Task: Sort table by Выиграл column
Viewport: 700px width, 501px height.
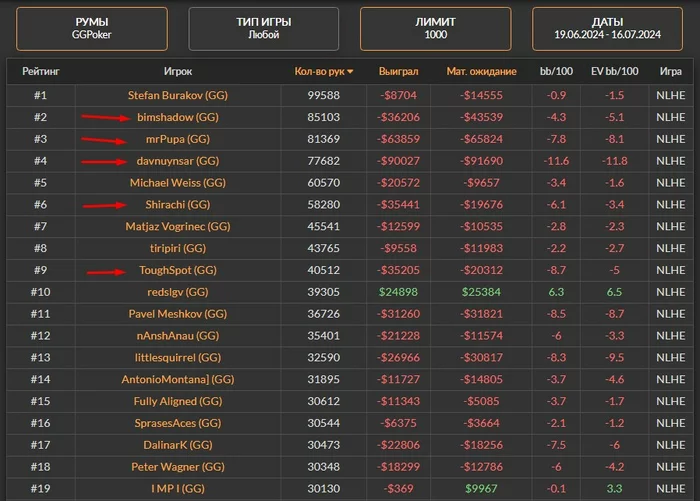Action: click(398, 72)
